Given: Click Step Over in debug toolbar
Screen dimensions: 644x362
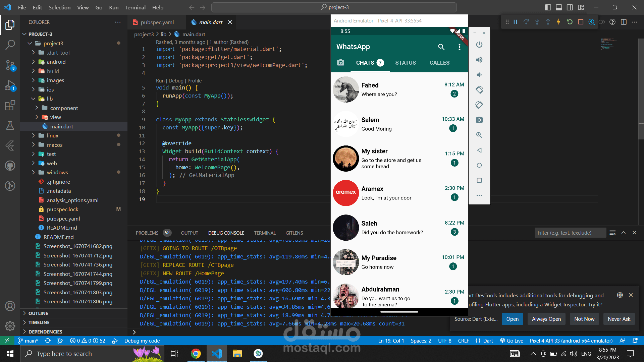Looking at the screenshot, I should 526,22.
